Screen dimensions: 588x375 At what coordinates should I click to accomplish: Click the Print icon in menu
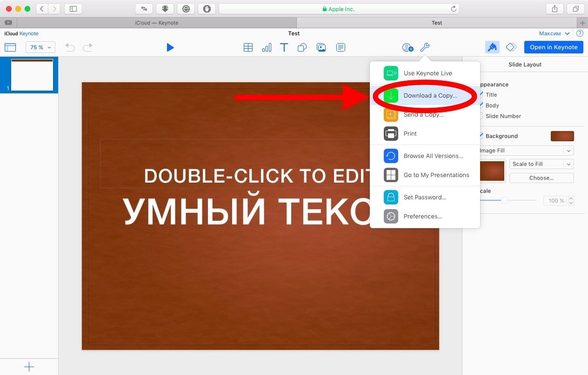pos(391,133)
